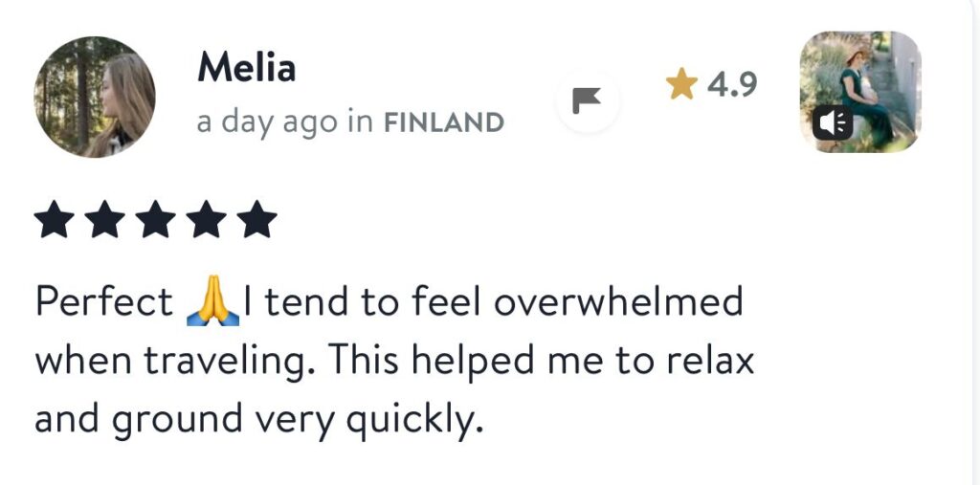Click the 4.9 rating number
Image resolution: width=980 pixels, height=485 pixels.
point(732,85)
